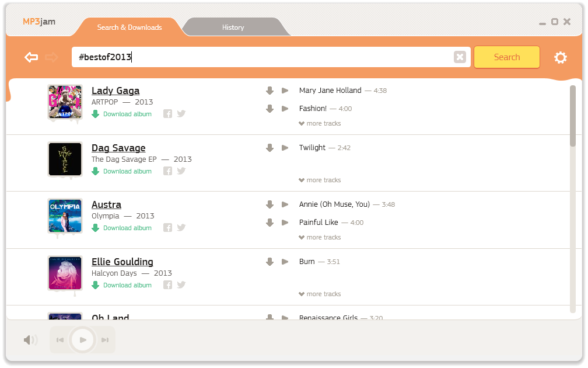Open the Austra artist link
This screenshot has height=368, width=588.
[107, 204]
